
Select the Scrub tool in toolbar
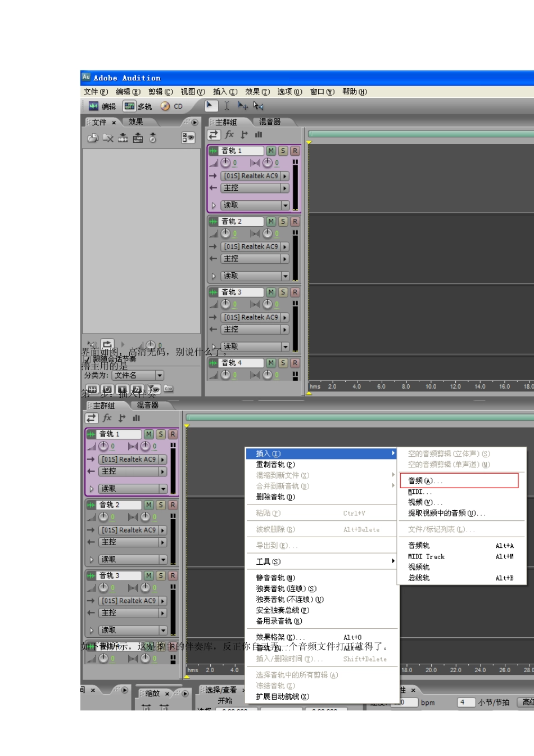point(258,106)
